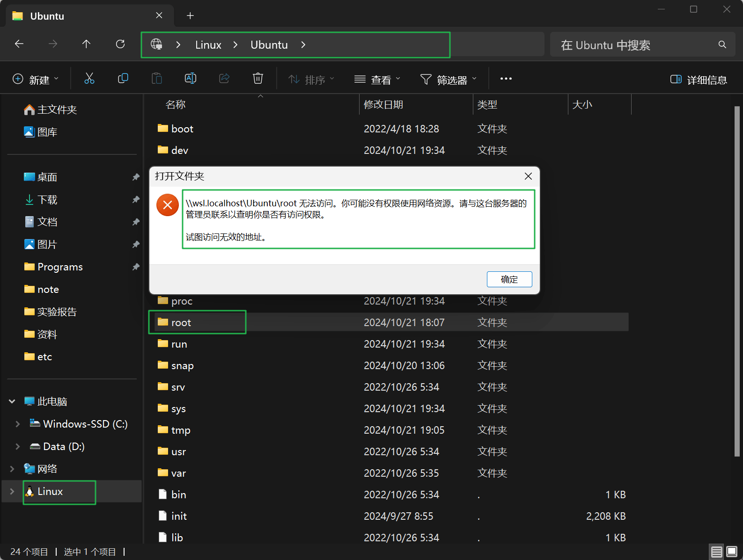Viewport: 743px width, 560px height.
Task: Open the 排序 sort dropdown
Action: pyautogui.click(x=311, y=79)
